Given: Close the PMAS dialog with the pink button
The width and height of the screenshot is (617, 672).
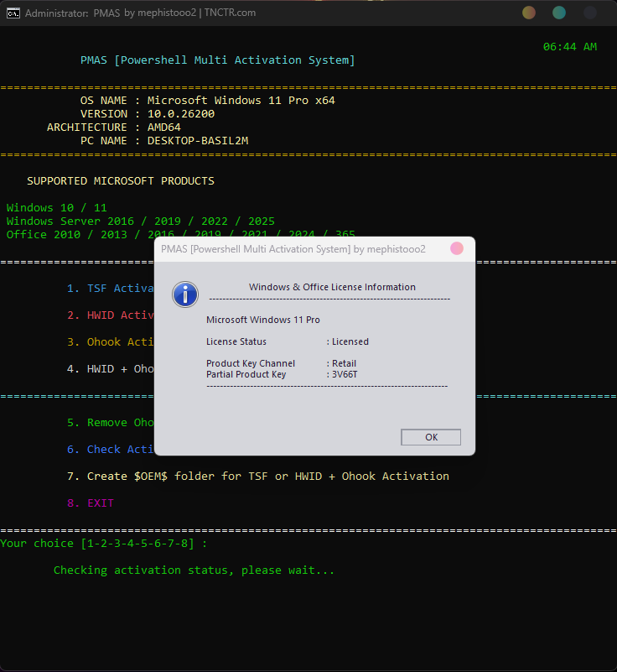Looking at the screenshot, I should pyautogui.click(x=457, y=248).
